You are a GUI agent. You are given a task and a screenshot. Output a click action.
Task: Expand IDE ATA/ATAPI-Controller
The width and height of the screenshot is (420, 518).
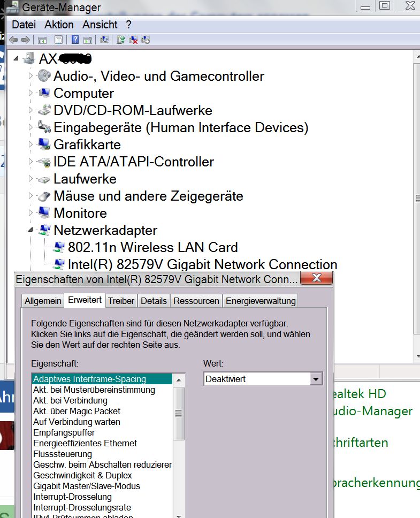[x=30, y=162]
